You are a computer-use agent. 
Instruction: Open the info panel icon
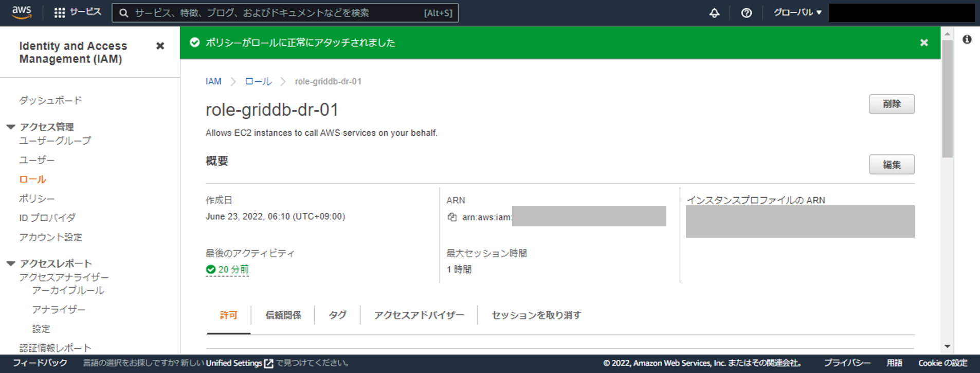click(967, 40)
